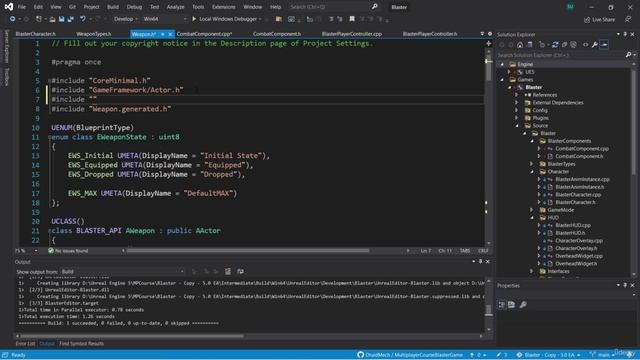Open Properties wrench in Solution Explorer toolbar
Image resolution: width=640 pixels, height=360 pixels.
[x=595, y=44]
